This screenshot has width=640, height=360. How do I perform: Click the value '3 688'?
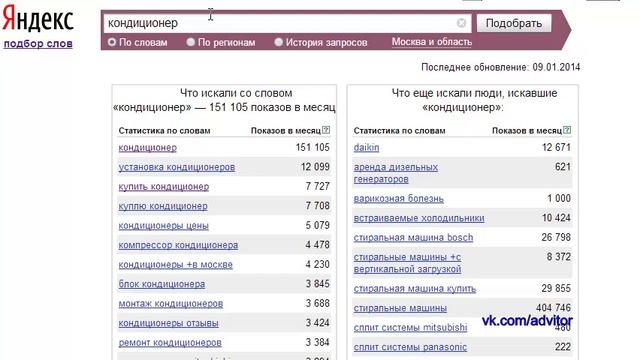[318, 303]
